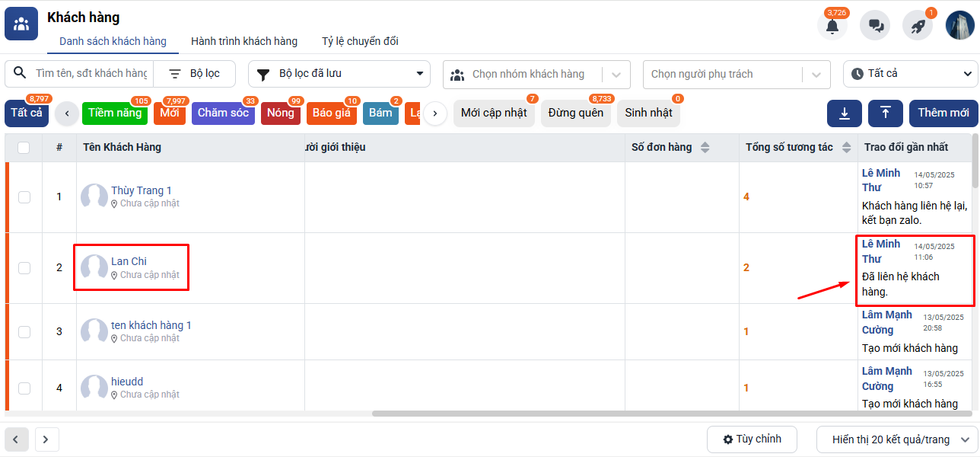Open the user profile avatar
Image resolution: width=980 pixels, height=457 pixels.
pyautogui.click(x=960, y=26)
